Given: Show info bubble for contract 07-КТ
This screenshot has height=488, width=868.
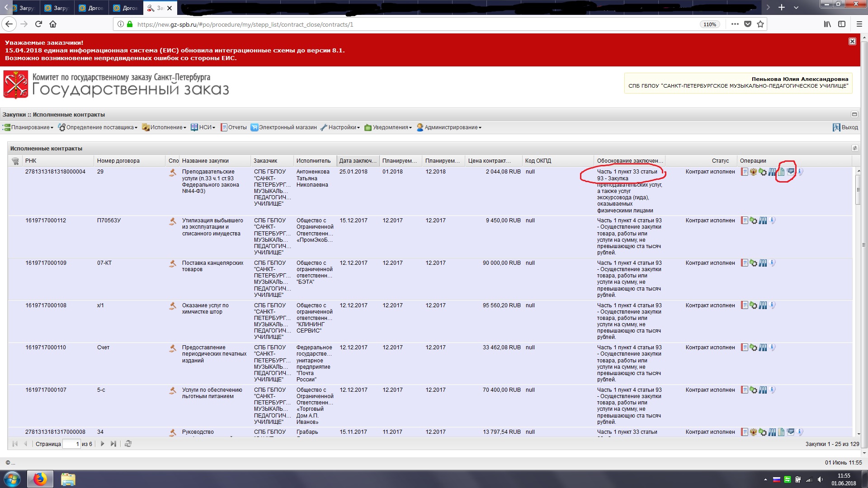Looking at the screenshot, I should (x=773, y=263).
